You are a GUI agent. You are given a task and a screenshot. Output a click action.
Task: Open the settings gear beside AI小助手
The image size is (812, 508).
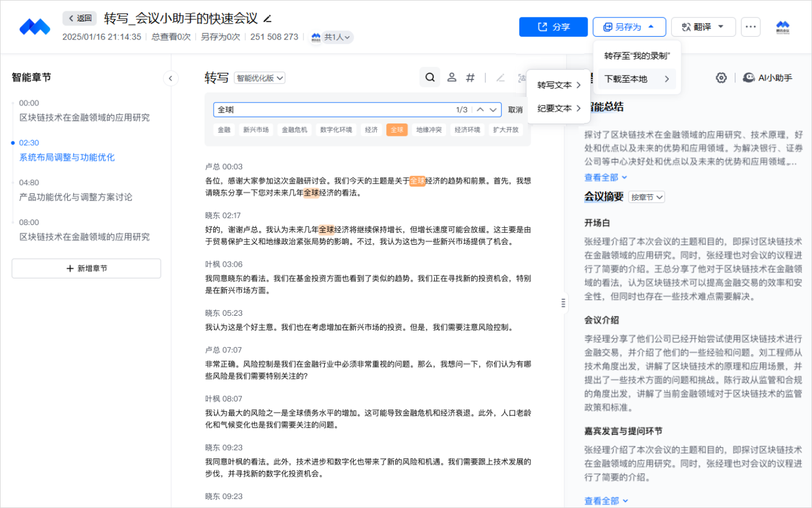[x=721, y=78]
